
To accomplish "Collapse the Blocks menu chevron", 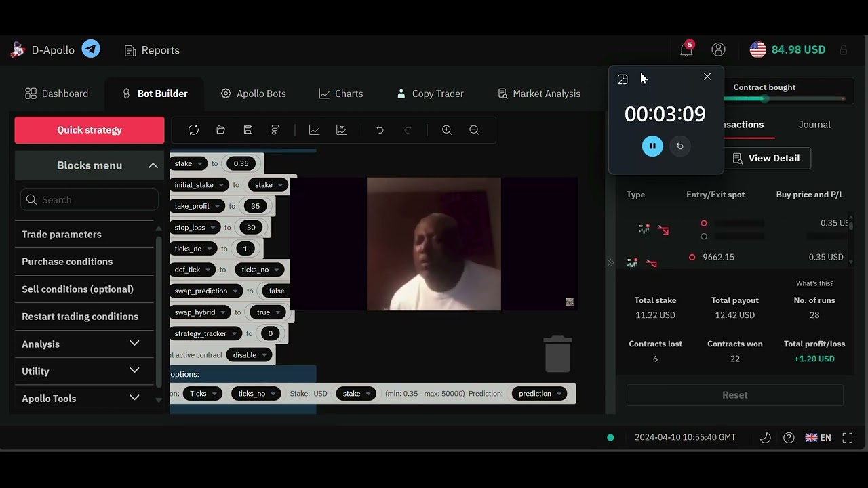I will click(153, 165).
